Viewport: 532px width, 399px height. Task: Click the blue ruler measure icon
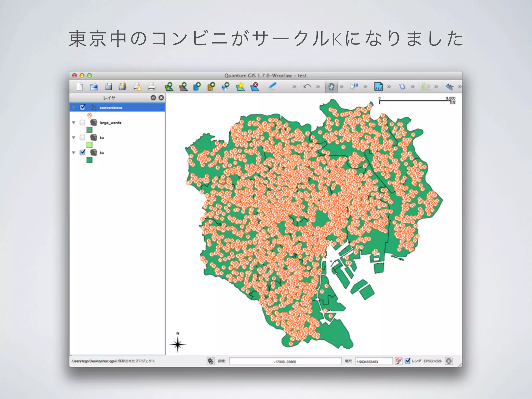click(378, 86)
